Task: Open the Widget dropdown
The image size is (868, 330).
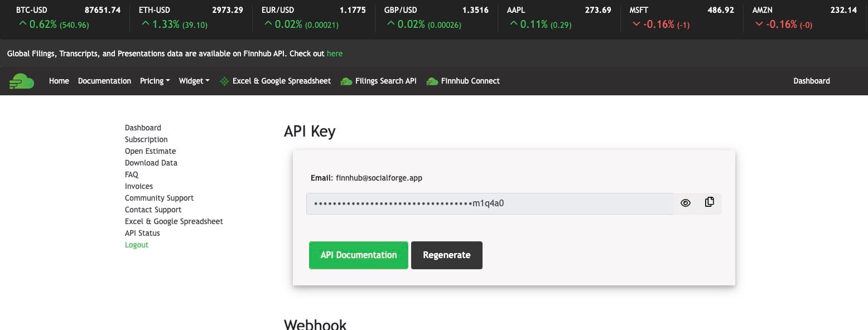Action: [194, 81]
